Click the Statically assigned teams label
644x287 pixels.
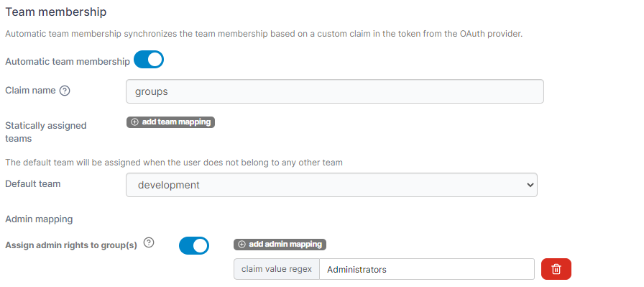46,132
